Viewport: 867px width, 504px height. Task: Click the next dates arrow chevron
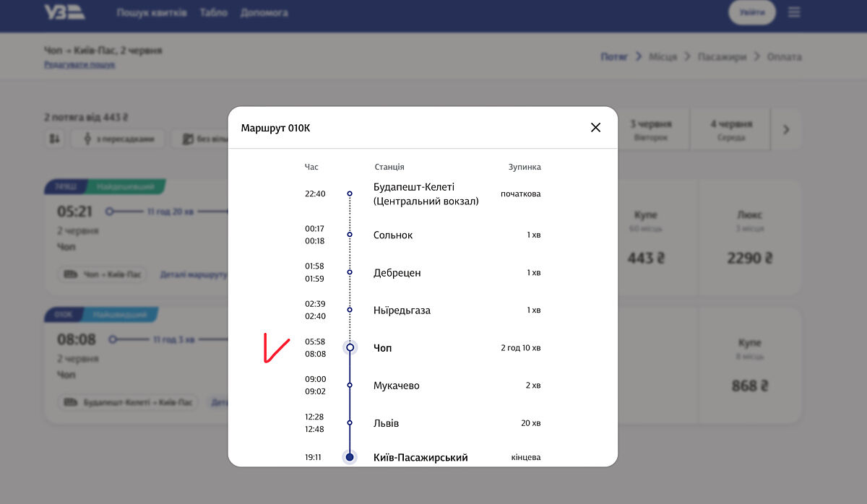(x=786, y=130)
